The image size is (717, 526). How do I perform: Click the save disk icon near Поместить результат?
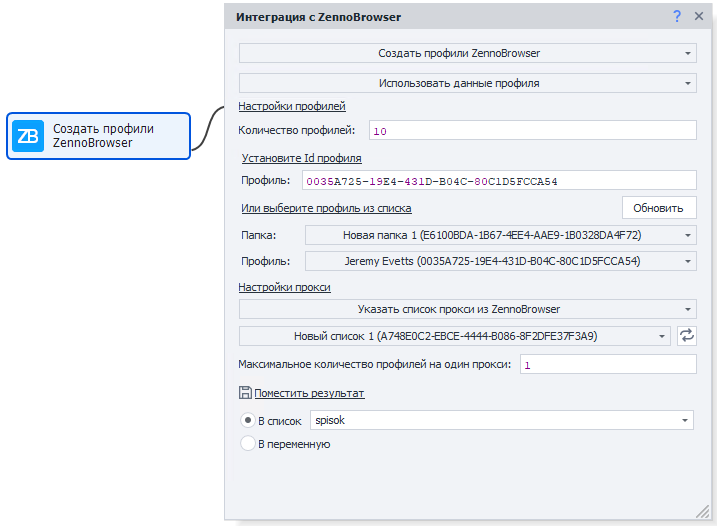(x=245, y=393)
